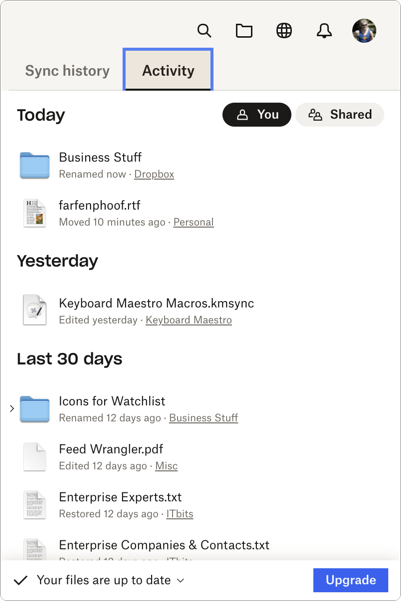Toggle the Shared activity filter
The height and width of the screenshot is (601, 401).
click(x=340, y=115)
